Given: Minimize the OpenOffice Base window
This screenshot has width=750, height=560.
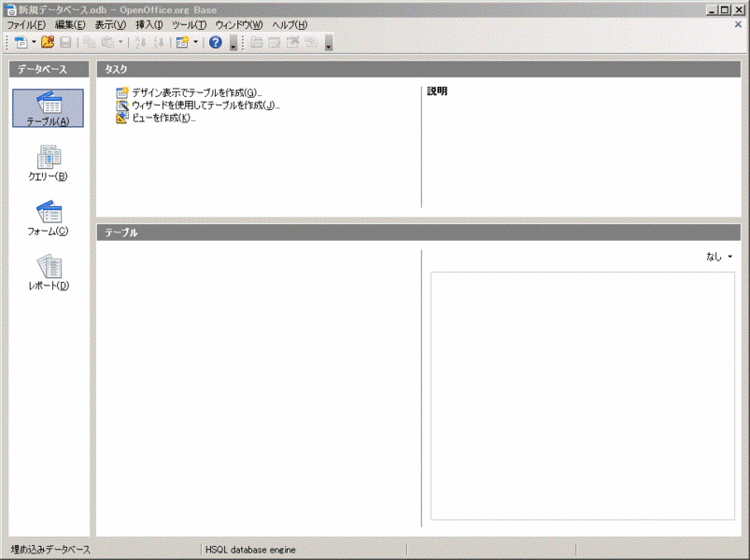Looking at the screenshot, I should (x=713, y=9).
